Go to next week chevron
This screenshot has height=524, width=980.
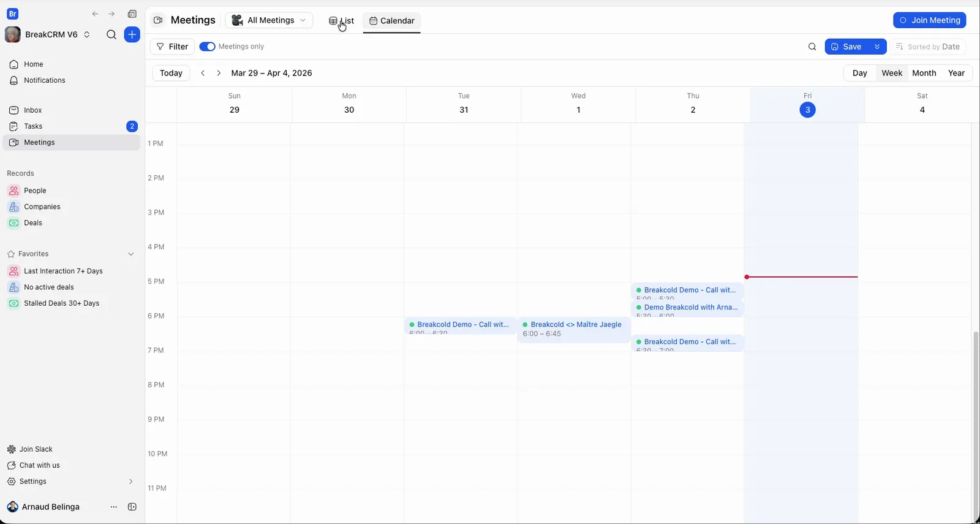click(x=219, y=73)
